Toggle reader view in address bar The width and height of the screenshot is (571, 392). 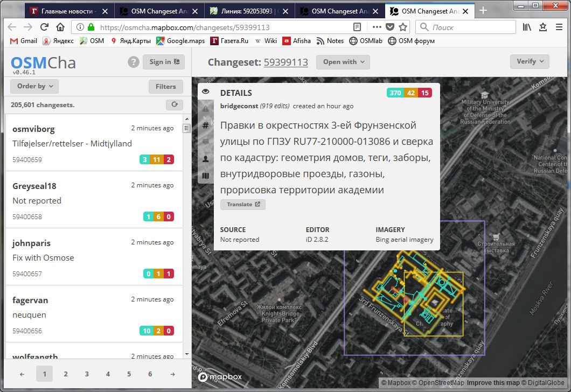tap(357, 27)
